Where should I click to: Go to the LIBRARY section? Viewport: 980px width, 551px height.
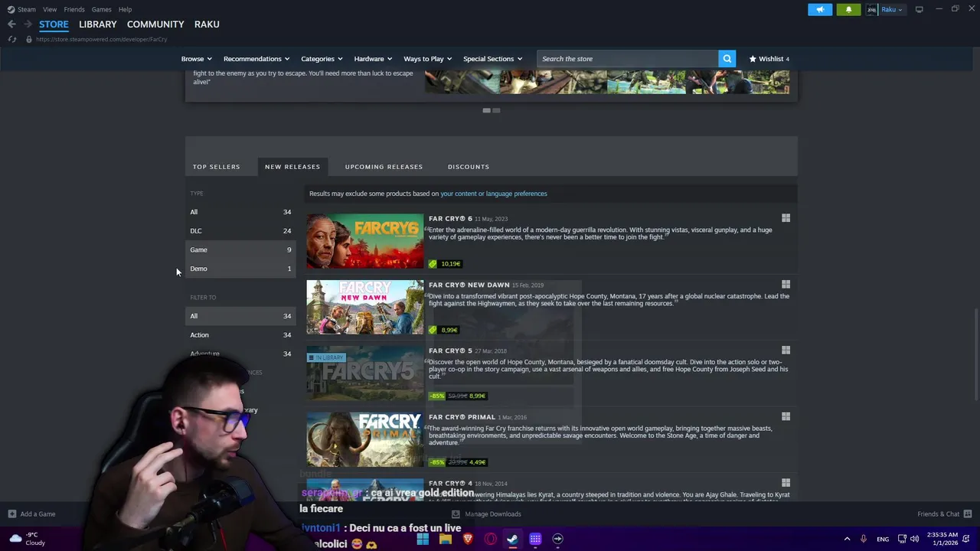[98, 24]
